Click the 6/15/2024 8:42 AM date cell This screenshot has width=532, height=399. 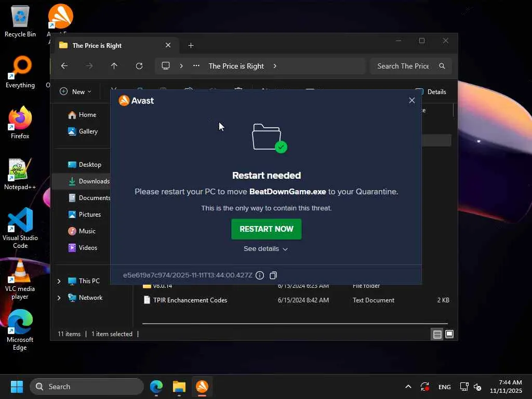(303, 300)
